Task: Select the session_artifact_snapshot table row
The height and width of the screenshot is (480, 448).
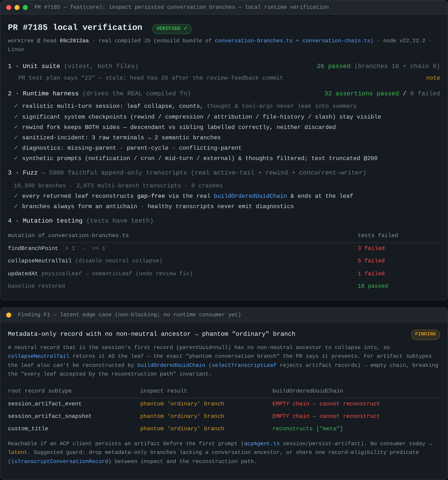Action: click(224, 416)
